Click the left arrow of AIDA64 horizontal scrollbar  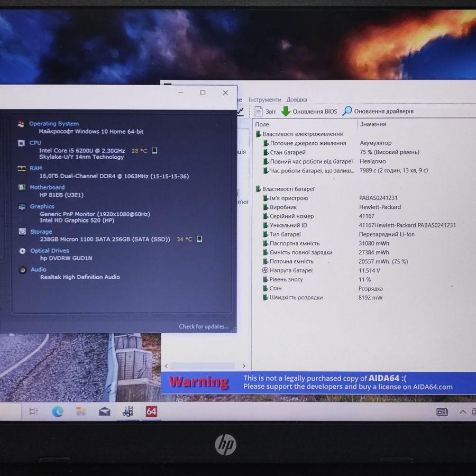click(x=166, y=366)
